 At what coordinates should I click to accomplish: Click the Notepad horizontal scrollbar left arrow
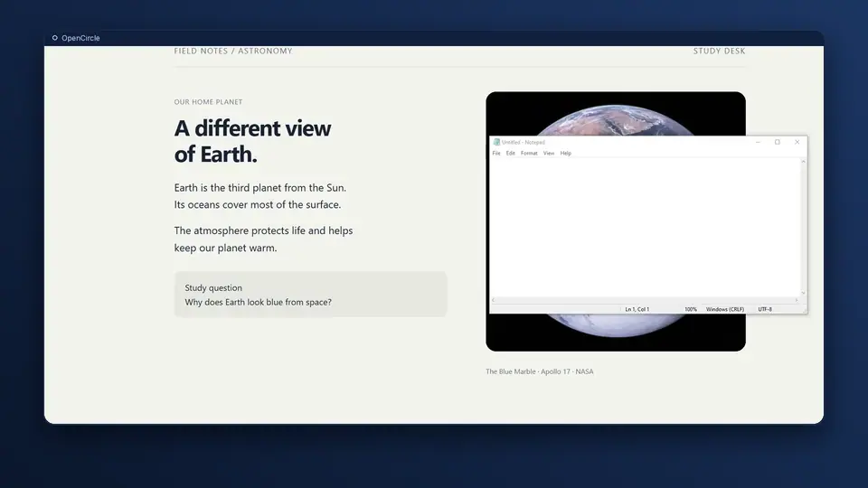coord(494,300)
